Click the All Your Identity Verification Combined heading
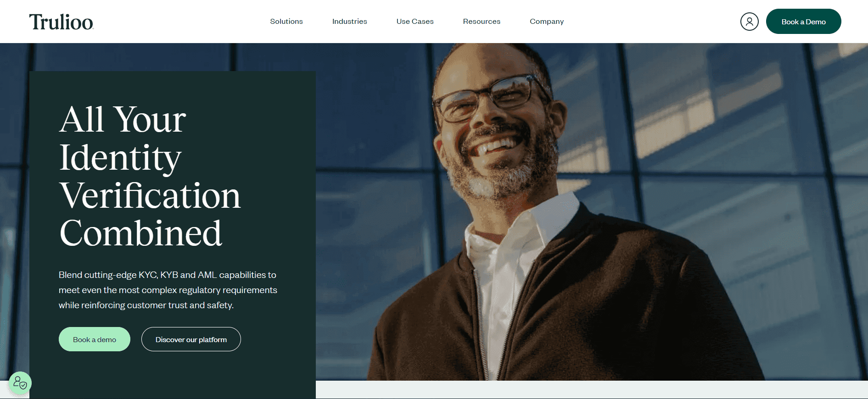Viewport: 868px width, 399px height. 150,177
